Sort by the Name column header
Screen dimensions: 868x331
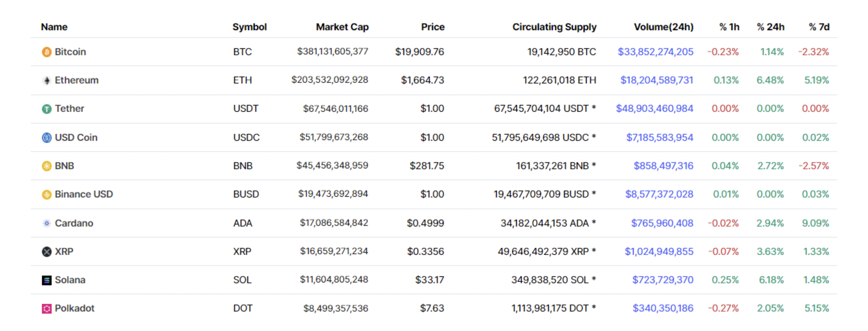click(x=54, y=27)
